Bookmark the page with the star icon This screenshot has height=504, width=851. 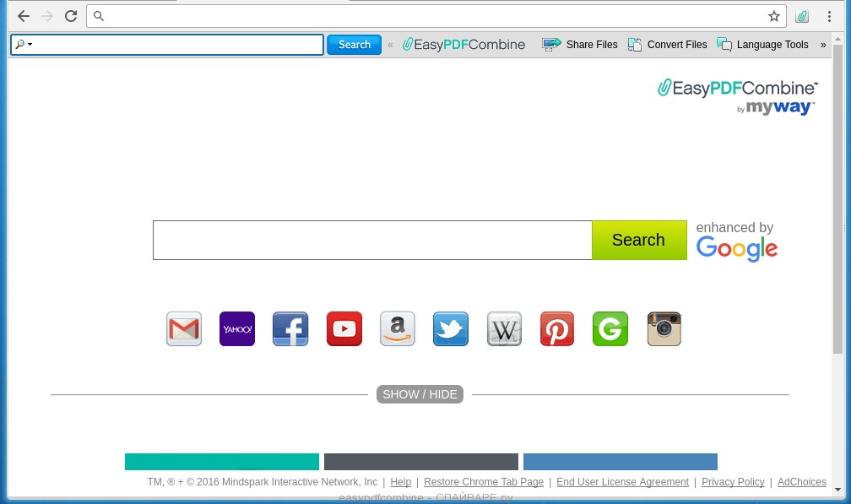pos(774,15)
